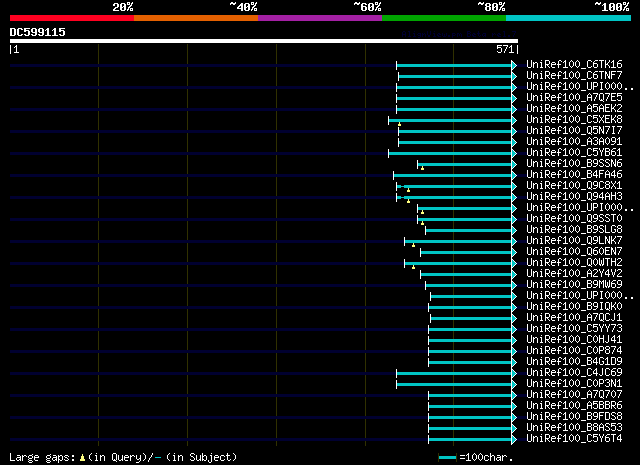Select the UniRef100_B4FA46 label
Image resolution: width=640 pixels, height=465 pixels.
[x=574, y=175]
